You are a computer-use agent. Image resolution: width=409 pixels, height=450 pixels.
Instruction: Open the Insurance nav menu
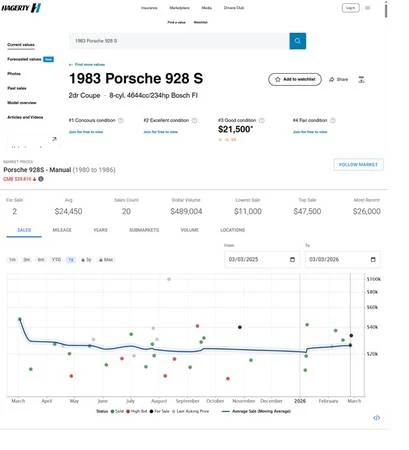[x=149, y=8]
